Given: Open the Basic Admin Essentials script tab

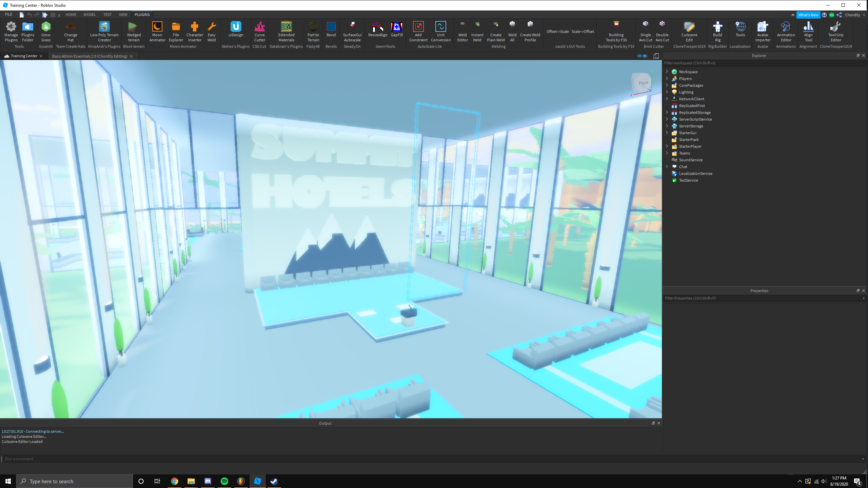Looking at the screenshot, I should point(90,56).
